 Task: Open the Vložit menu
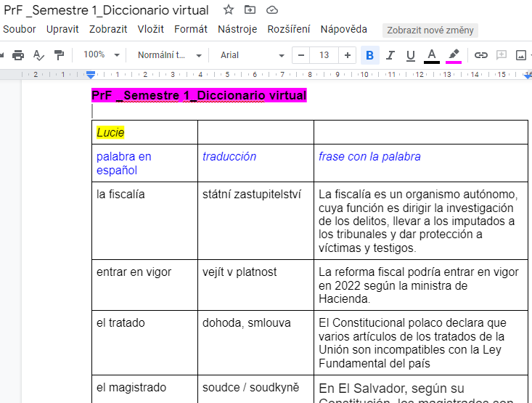(x=151, y=30)
